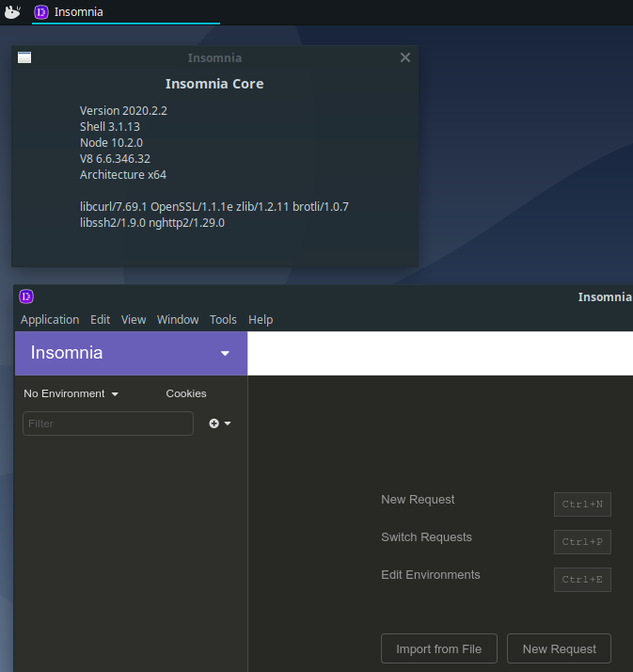Click the window menu icon in the About dialog

[x=24, y=57]
